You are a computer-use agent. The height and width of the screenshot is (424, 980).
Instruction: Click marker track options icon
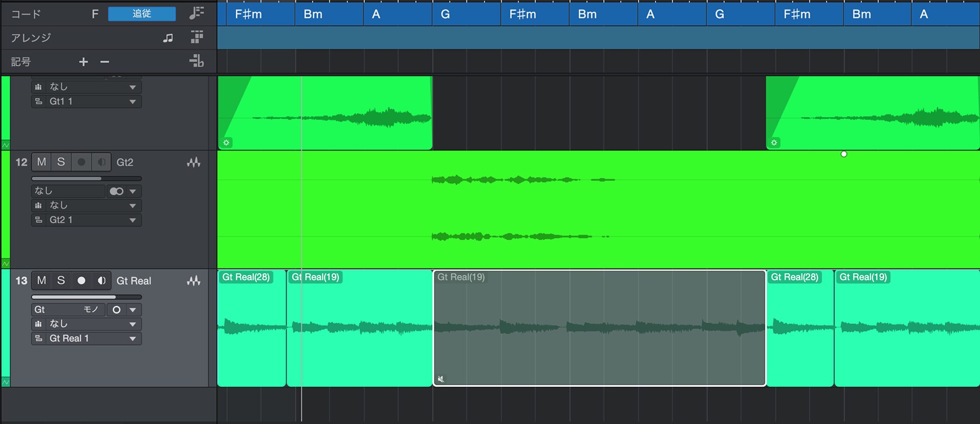click(x=196, y=61)
